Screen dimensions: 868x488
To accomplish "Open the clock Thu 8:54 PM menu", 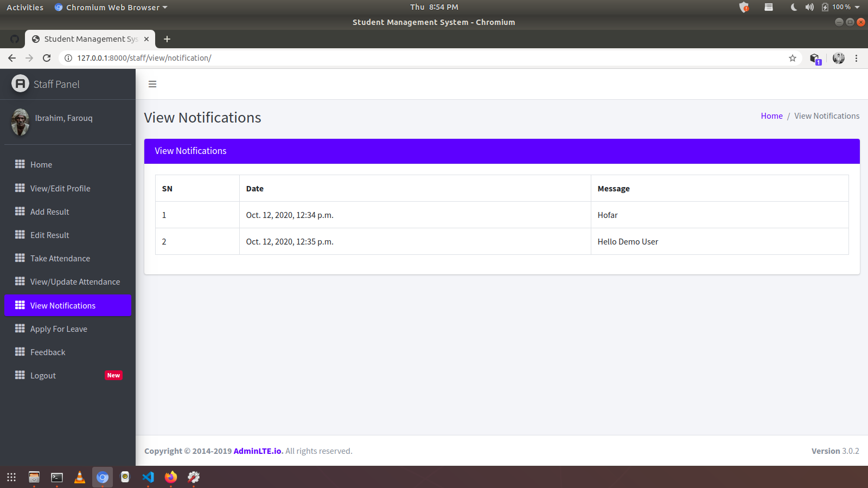I will [434, 7].
